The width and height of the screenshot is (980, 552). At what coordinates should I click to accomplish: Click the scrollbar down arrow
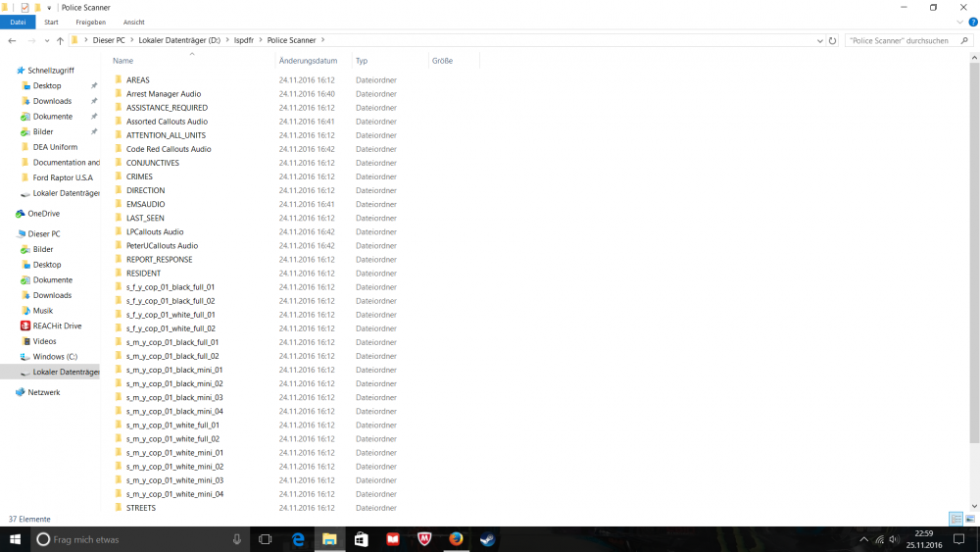974,506
